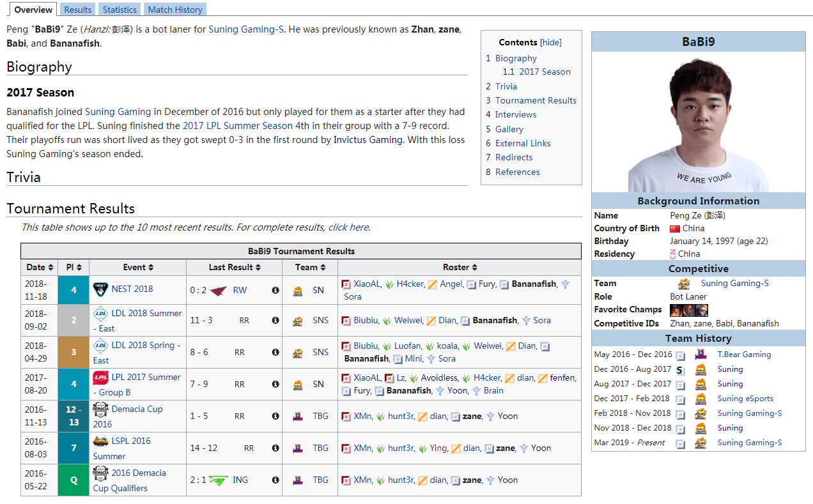Open BaBi9's player portrait photo
The width and height of the screenshot is (813, 504).
coord(698,122)
